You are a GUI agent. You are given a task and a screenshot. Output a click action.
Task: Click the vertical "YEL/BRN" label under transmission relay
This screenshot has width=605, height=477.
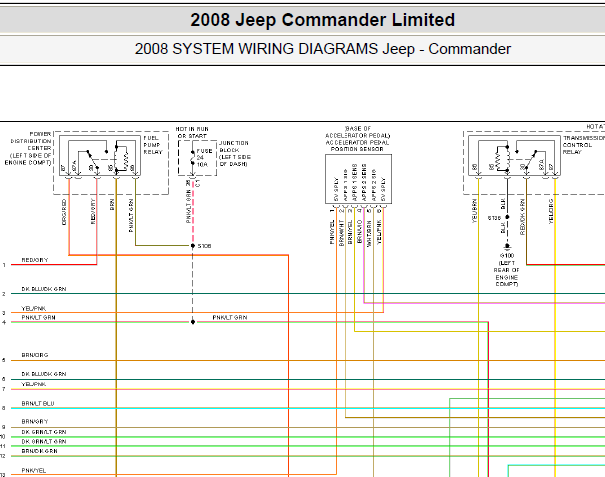[x=474, y=211]
